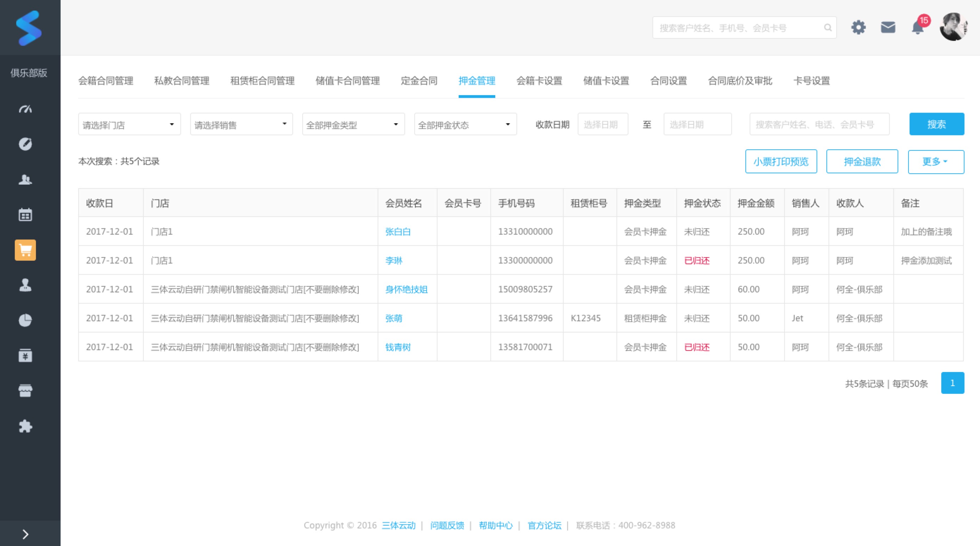The height and width of the screenshot is (546, 980).
Task: Switch to 会籍卡设置 tab
Action: (x=539, y=81)
